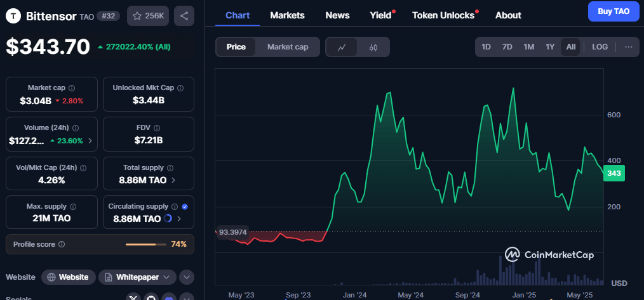The image size is (644, 300).
Task: Click the 74% profile score value
Action: [178, 244]
